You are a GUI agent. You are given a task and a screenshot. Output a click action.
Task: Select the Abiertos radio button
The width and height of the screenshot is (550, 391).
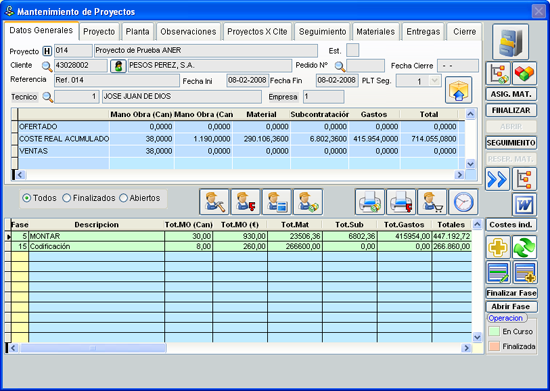[x=123, y=198]
